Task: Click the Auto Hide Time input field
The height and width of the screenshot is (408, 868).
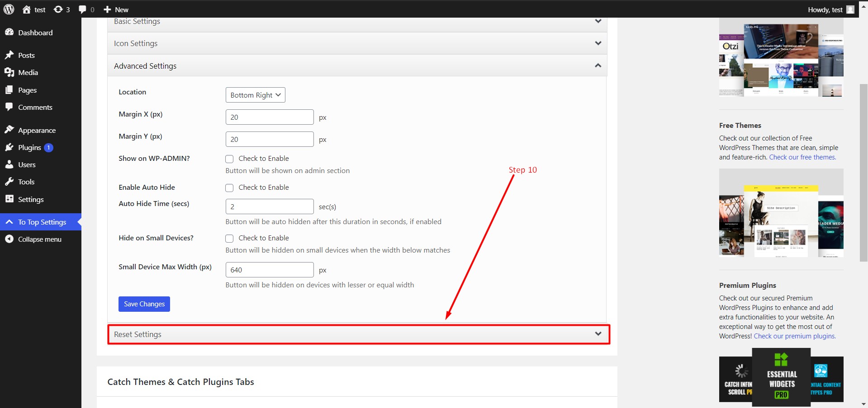Action: (x=270, y=206)
